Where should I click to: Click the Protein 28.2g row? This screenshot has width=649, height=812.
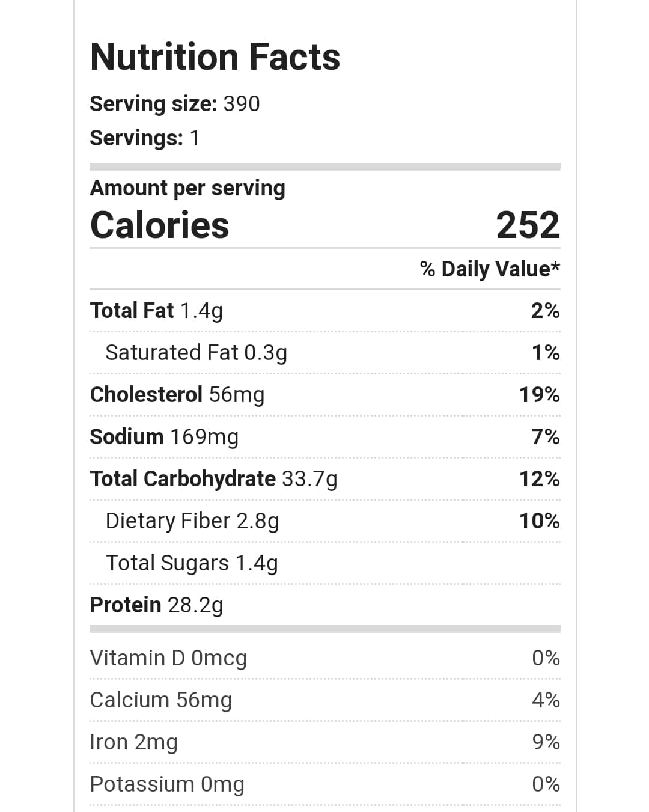156,605
